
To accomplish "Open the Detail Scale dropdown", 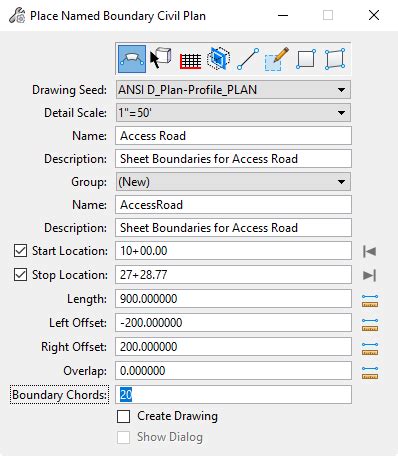I will tap(233, 113).
